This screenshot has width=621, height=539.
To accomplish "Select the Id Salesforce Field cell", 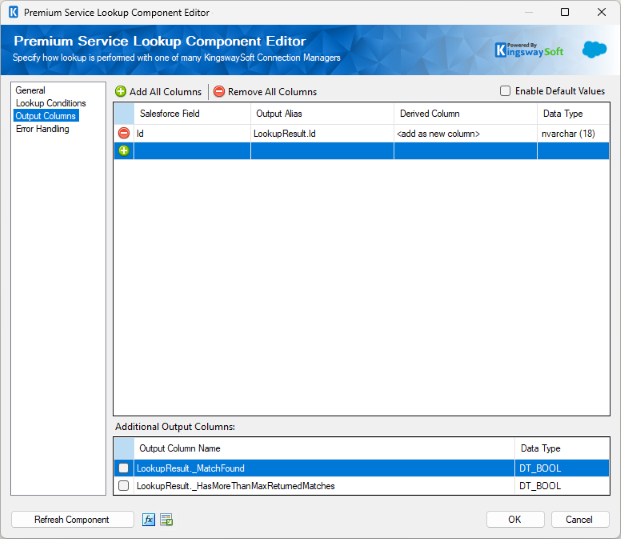I will (192, 133).
